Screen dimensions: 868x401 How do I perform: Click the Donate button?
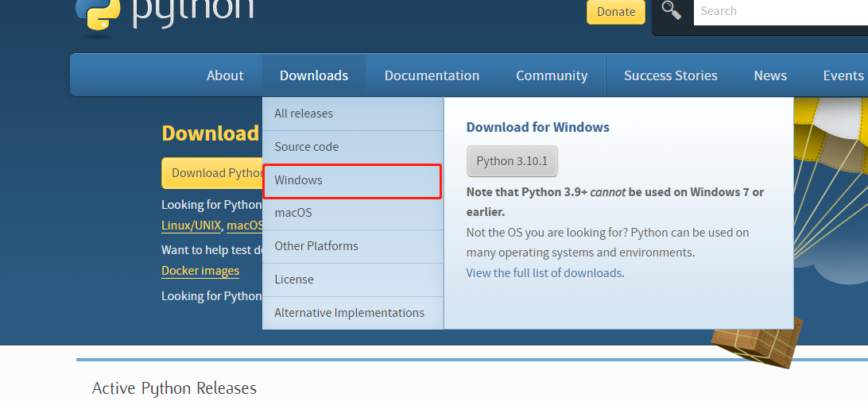(616, 12)
